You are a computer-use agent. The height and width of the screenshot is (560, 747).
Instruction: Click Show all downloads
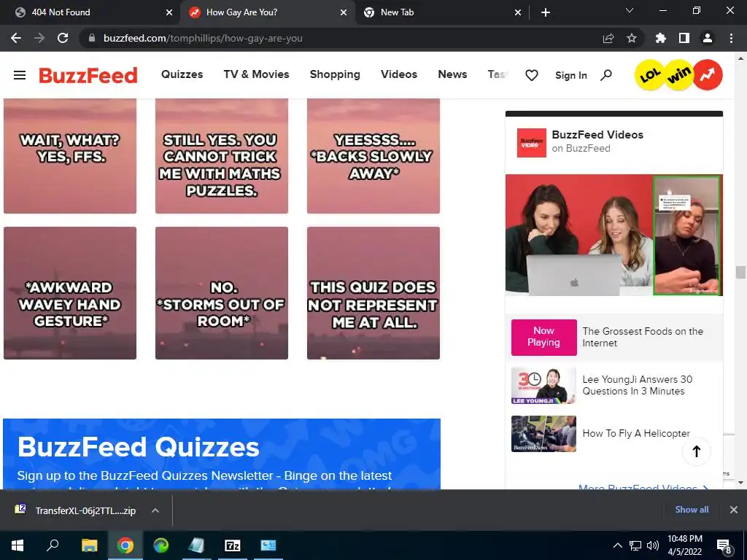tap(692, 510)
